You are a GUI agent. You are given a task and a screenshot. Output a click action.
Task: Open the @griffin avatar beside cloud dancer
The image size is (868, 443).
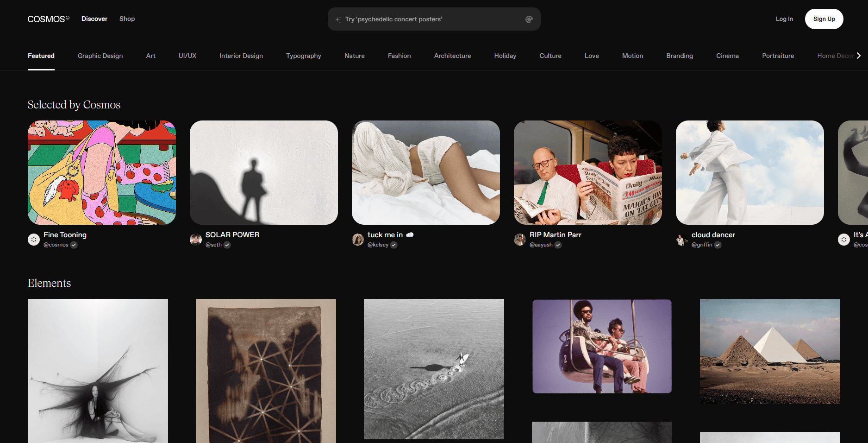tap(682, 240)
